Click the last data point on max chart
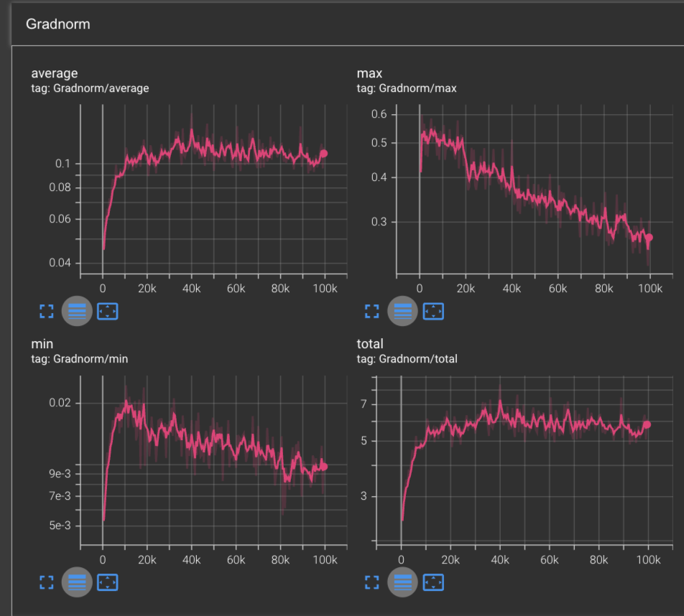The image size is (684, 616). 649,238
